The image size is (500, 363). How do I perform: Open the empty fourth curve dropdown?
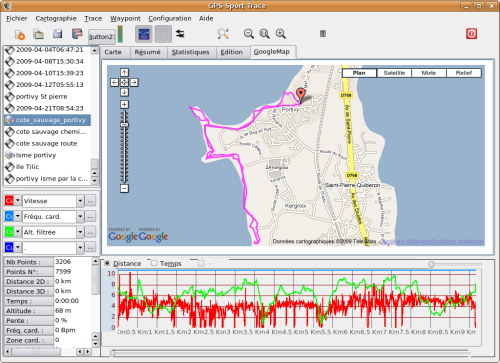point(80,248)
